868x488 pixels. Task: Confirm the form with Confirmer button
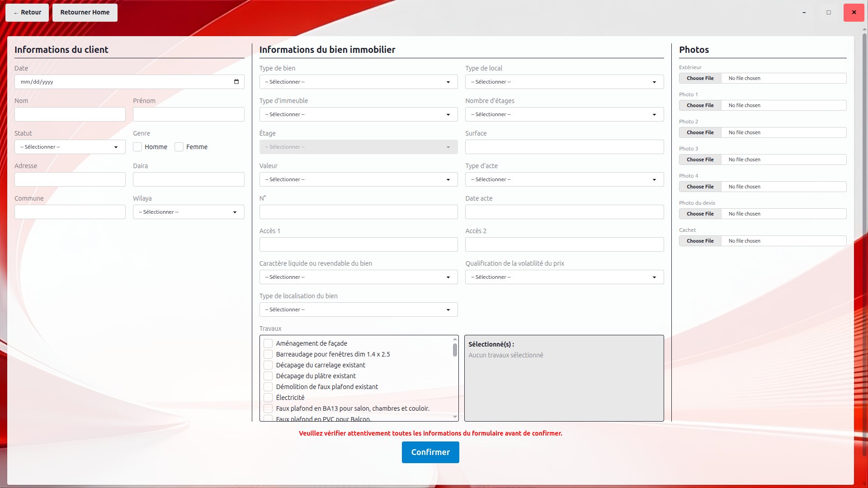tap(430, 452)
